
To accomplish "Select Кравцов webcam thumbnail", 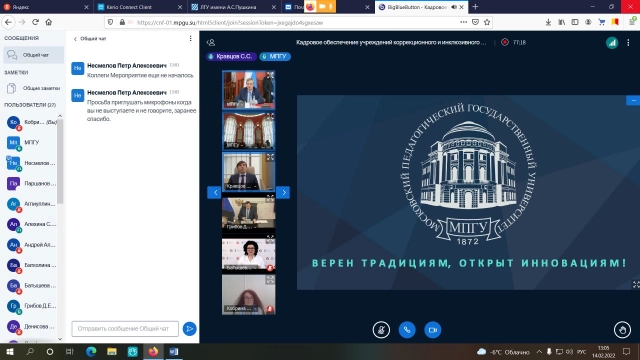I will coord(248,172).
